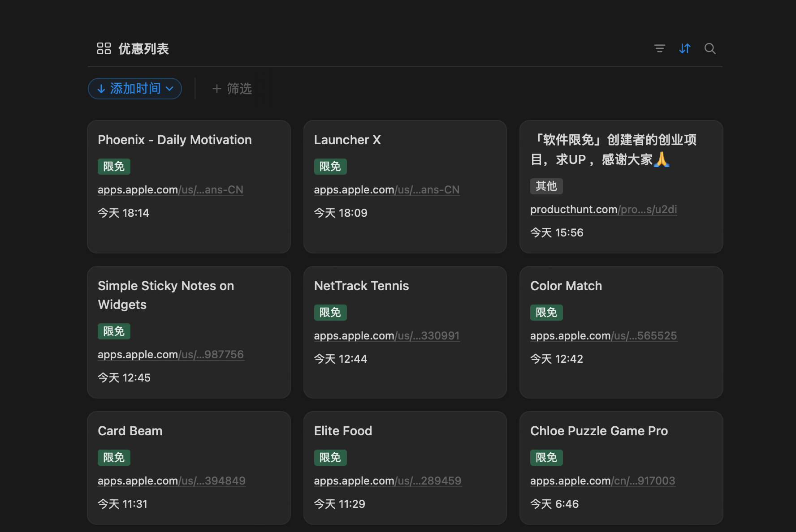Click the 今天 18:14 timestamp
The width and height of the screenshot is (796, 532).
(x=123, y=213)
